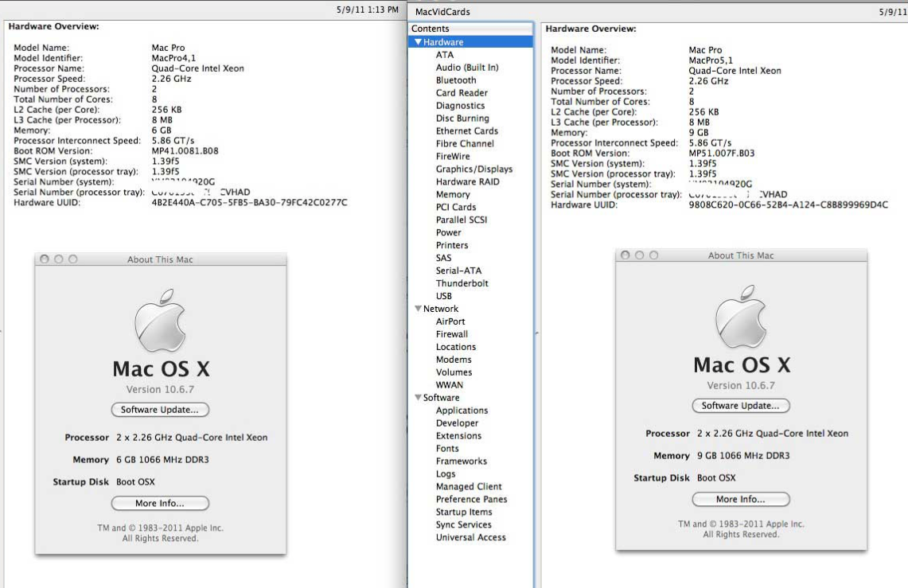
Task: Select Frameworks under Software
Action: 462,462
